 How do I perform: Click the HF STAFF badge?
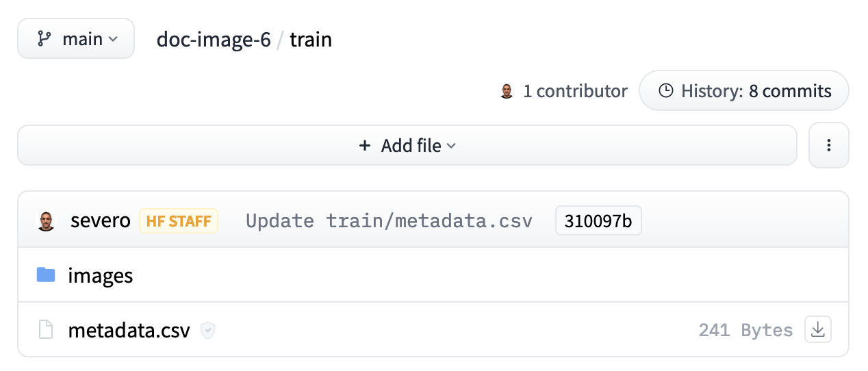tap(179, 221)
